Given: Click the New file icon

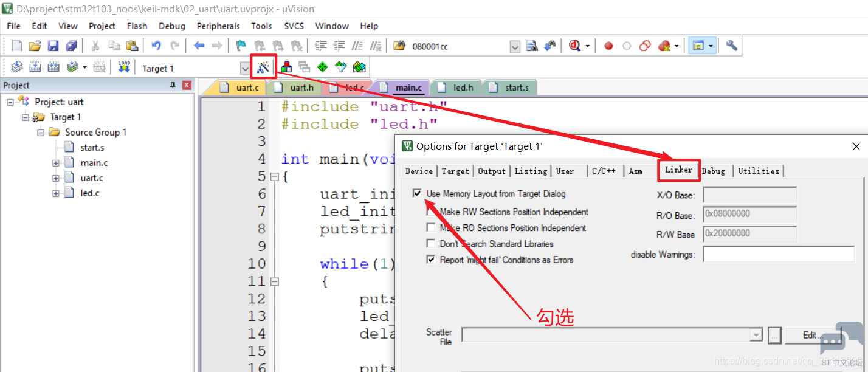Looking at the screenshot, I should (17, 46).
